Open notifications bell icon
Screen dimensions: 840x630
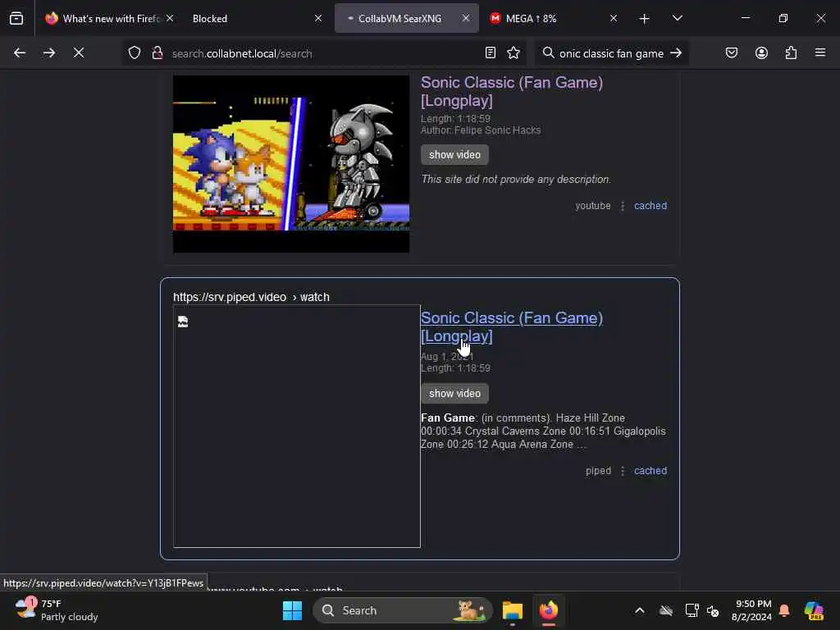[x=784, y=610]
